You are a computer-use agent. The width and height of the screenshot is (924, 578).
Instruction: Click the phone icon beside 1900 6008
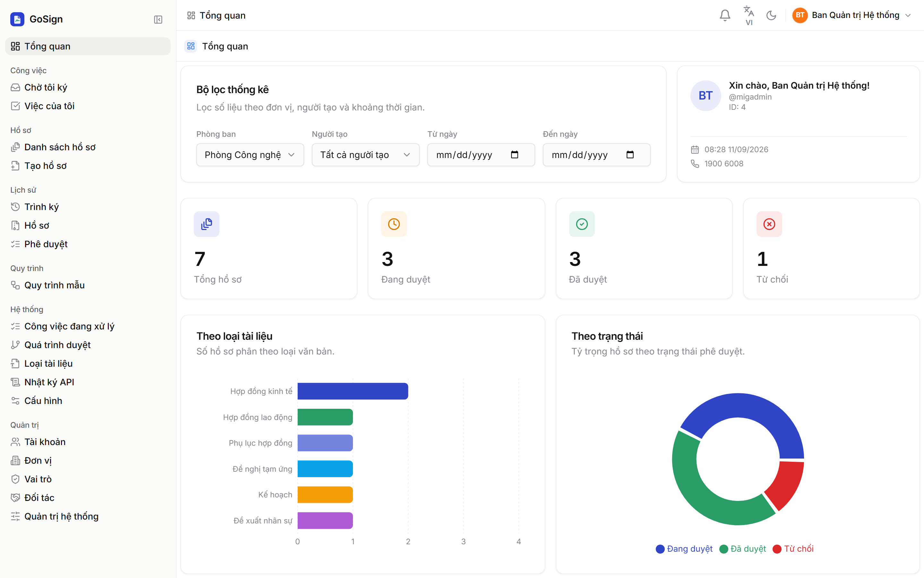(x=695, y=164)
